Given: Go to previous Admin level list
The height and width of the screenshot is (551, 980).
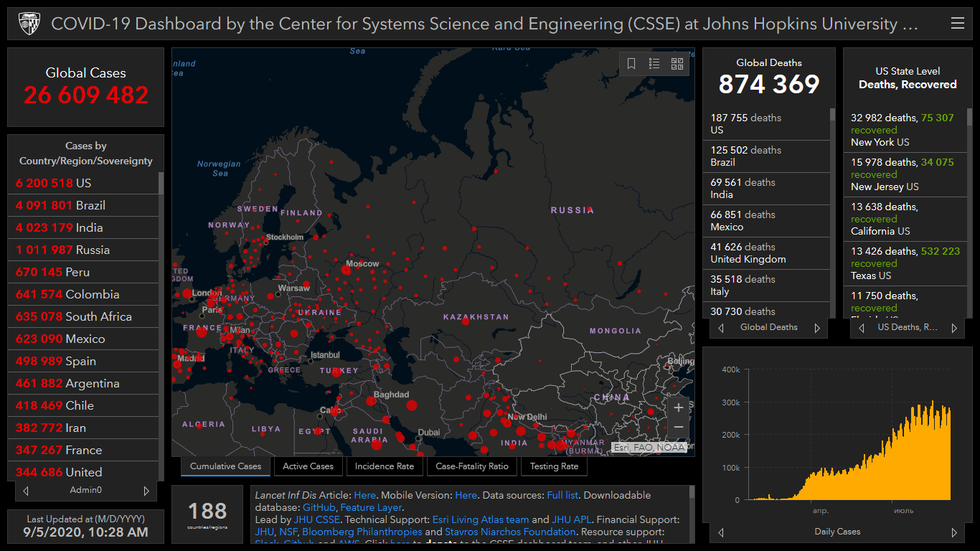Looking at the screenshot, I should (x=27, y=491).
